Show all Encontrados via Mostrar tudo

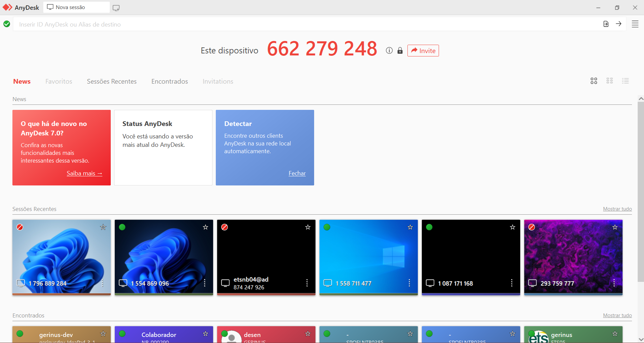617,315
